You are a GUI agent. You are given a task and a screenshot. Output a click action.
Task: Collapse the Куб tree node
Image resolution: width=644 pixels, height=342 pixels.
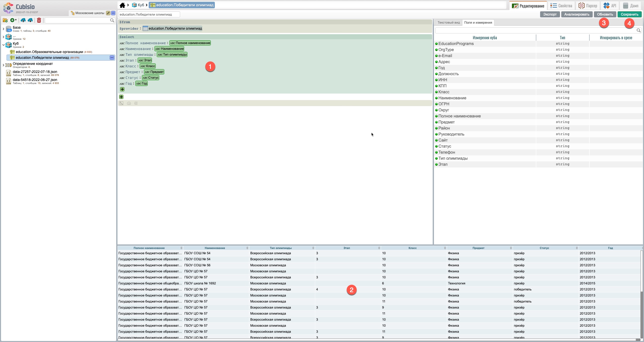pos(3,45)
